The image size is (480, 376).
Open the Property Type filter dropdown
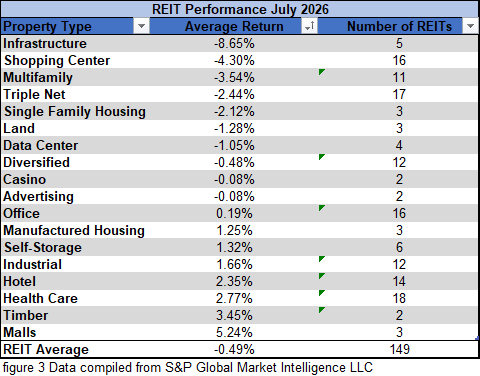click(x=141, y=26)
